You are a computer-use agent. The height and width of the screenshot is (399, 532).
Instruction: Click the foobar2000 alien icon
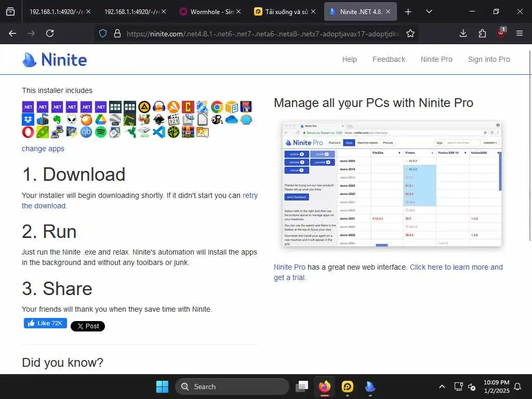point(72,120)
